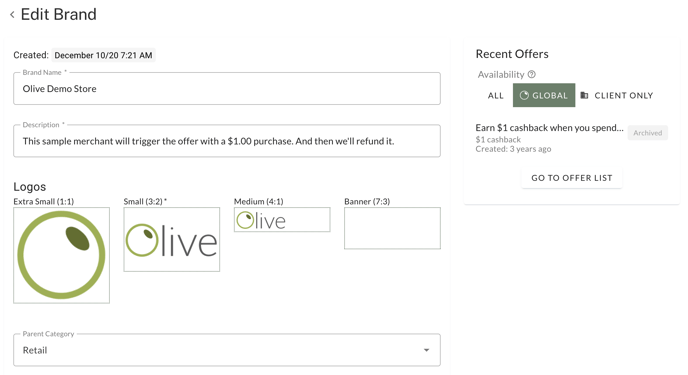Open the Availability help question icon

pyautogui.click(x=531, y=74)
